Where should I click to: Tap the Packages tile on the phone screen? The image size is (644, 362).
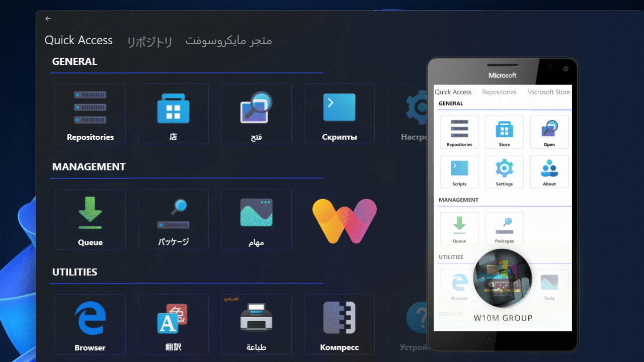coord(504,229)
